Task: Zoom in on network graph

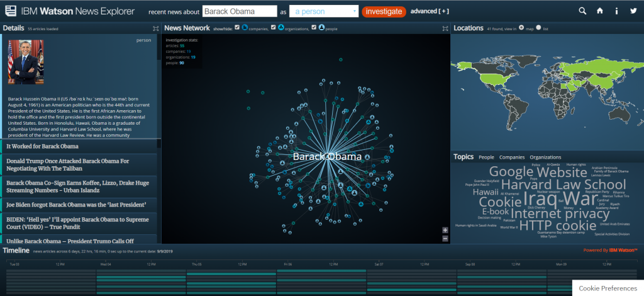Action: [x=445, y=230]
